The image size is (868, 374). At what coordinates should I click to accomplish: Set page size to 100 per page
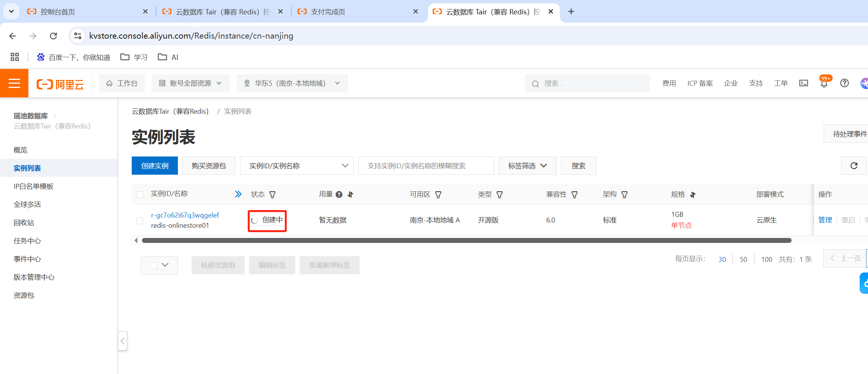pyautogui.click(x=767, y=259)
